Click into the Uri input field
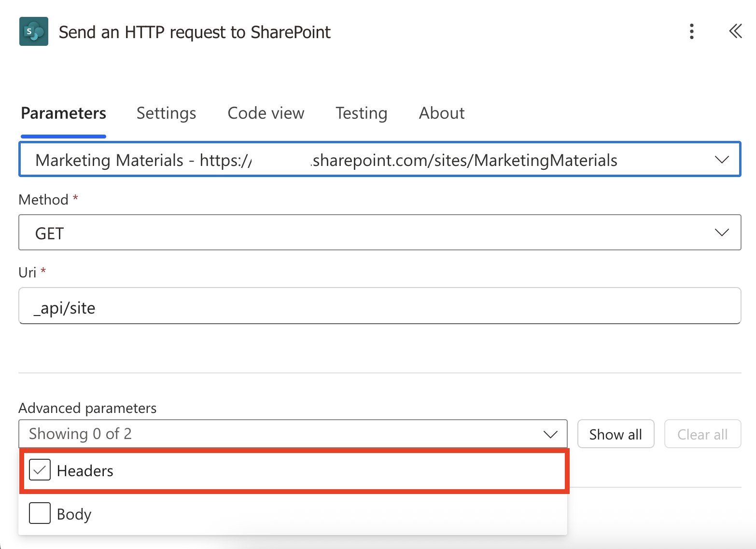756x549 pixels. click(379, 306)
